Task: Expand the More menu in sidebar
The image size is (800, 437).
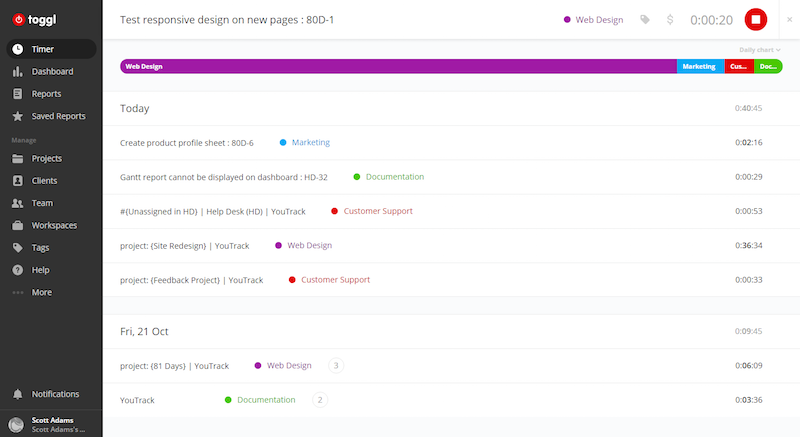Action: pyautogui.click(x=41, y=292)
